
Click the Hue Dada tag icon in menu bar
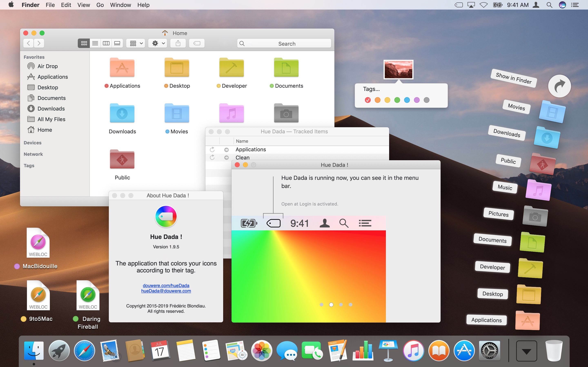click(x=459, y=5)
